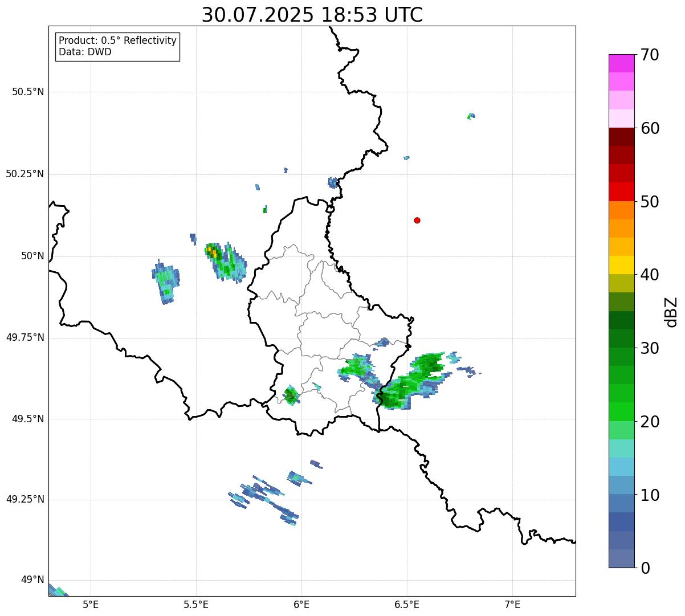
Task: Click the small green echo in southwest Luxembourg
Action: [x=291, y=394]
